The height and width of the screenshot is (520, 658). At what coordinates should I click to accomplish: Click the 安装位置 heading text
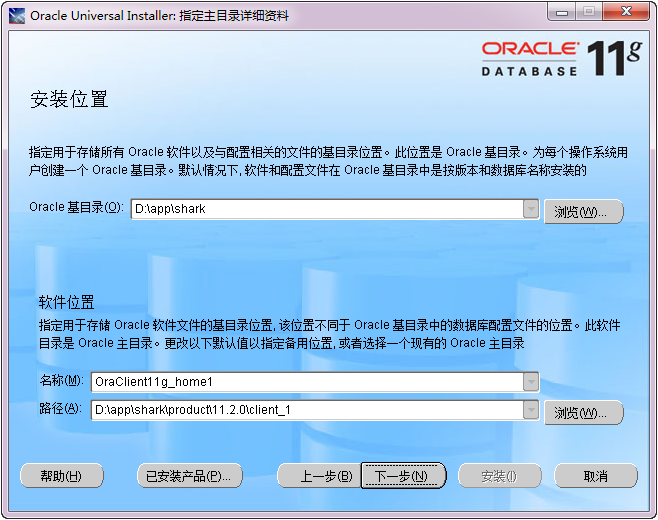click(x=69, y=99)
